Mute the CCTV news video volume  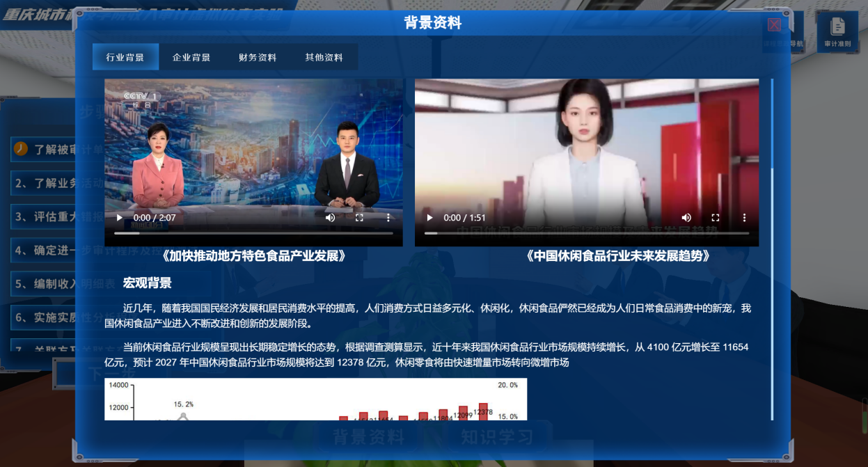330,218
